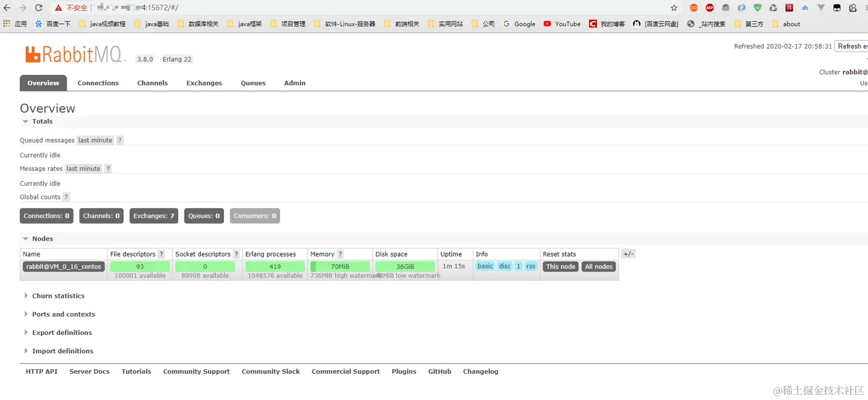Change Message rates last minute range
The height and width of the screenshot is (400, 868).
click(x=83, y=169)
